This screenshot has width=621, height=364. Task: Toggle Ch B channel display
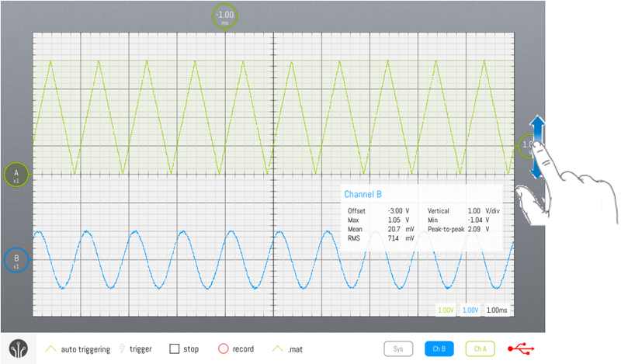[x=439, y=349]
